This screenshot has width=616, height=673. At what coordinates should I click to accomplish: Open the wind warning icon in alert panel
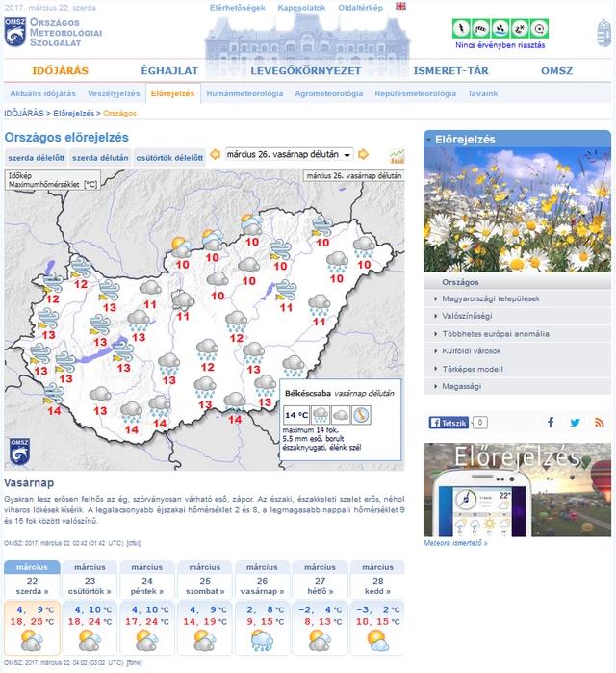(481, 29)
